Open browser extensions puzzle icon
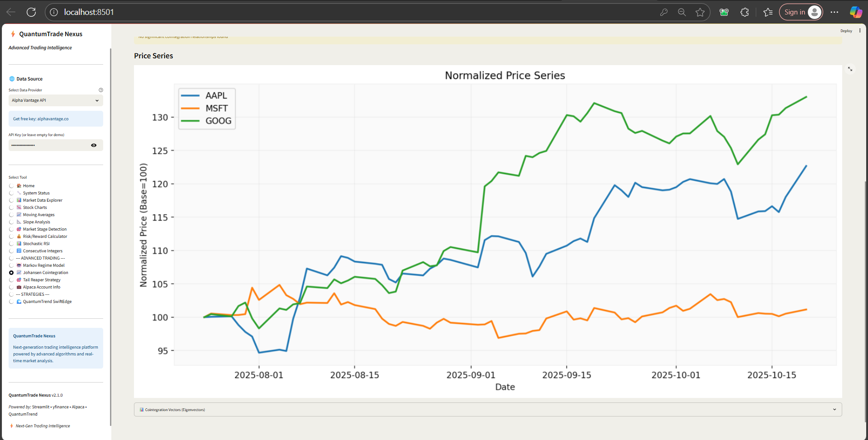 [744, 12]
